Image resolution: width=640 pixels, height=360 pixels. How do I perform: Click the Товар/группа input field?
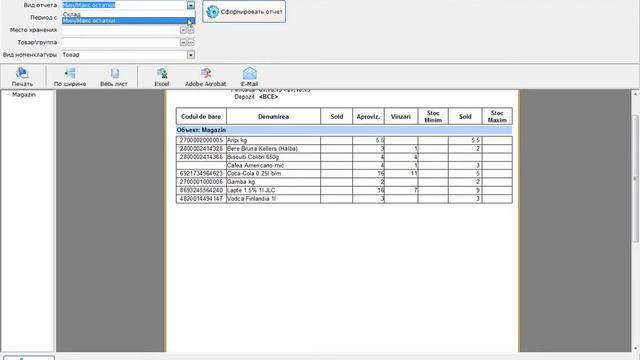click(120, 42)
